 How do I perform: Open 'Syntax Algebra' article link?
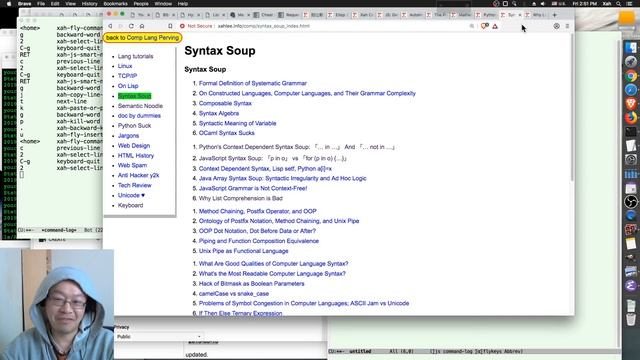click(219, 113)
